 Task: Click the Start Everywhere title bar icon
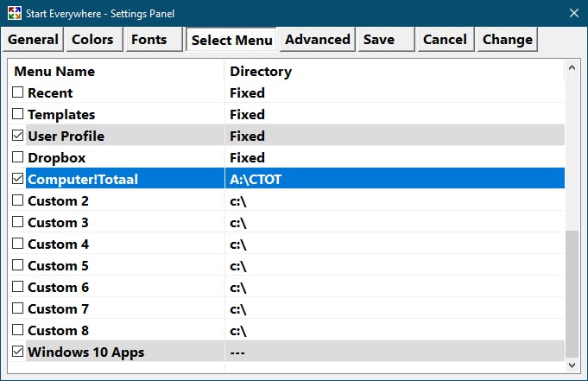13,12
